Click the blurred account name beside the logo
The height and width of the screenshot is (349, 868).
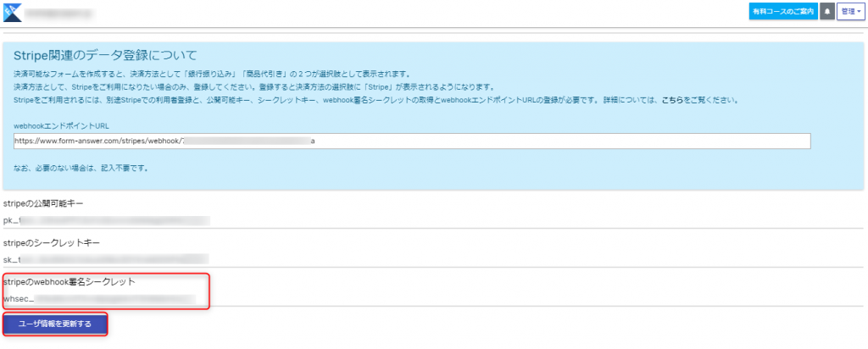58,12
